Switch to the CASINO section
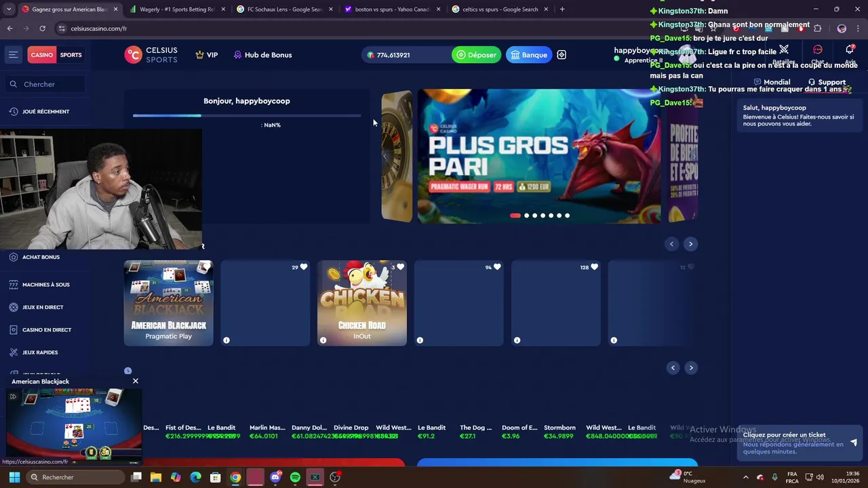The width and height of the screenshot is (868, 488). (x=41, y=55)
